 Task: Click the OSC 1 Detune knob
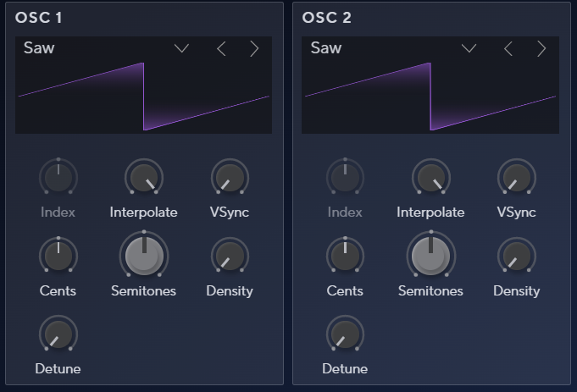pos(58,334)
